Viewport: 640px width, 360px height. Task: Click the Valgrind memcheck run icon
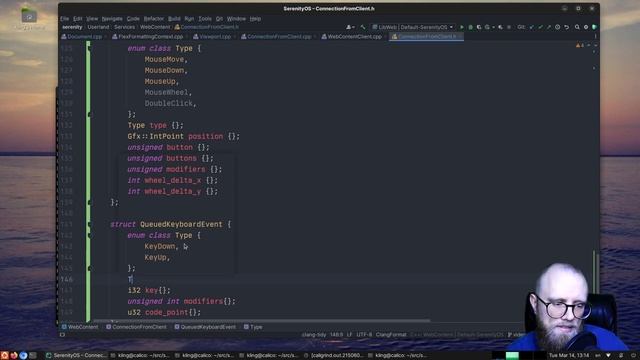[500, 27]
